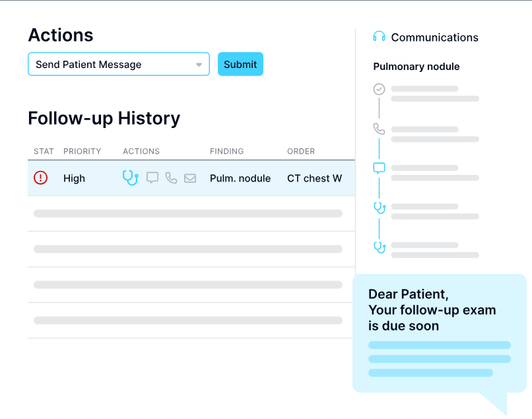Click the headphones icon beside Communications

click(x=379, y=37)
